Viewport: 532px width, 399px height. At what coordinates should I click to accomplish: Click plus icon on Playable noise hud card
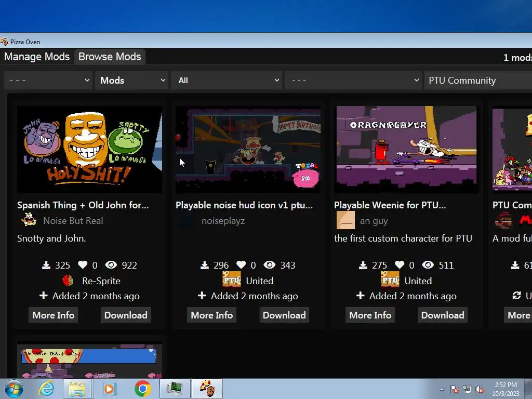pyautogui.click(x=202, y=295)
